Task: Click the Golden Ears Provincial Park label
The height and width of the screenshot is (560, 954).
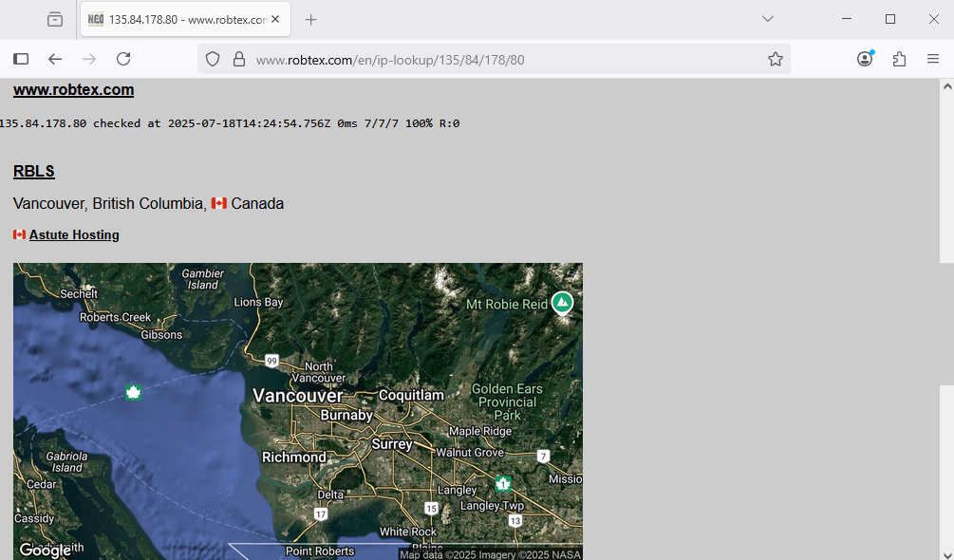Action: pos(508,401)
